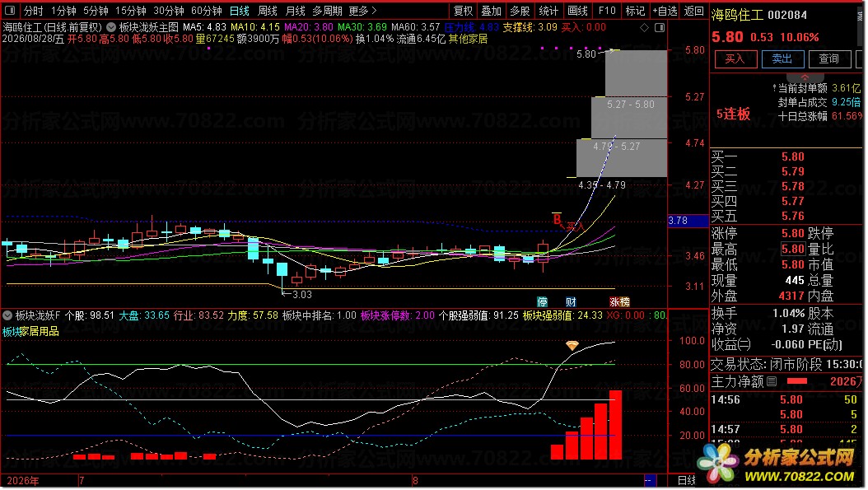Click the 日线 label at bottom axis
This screenshot has width=868, height=490.
[687, 480]
